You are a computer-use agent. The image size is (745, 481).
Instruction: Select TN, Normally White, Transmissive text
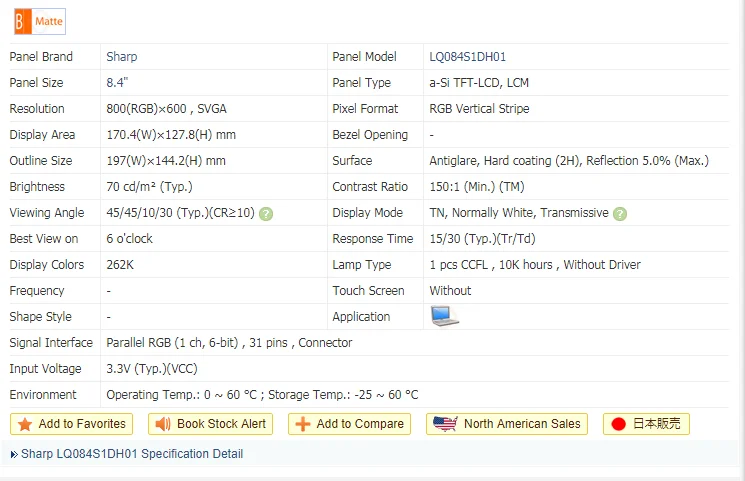[519, 212]
